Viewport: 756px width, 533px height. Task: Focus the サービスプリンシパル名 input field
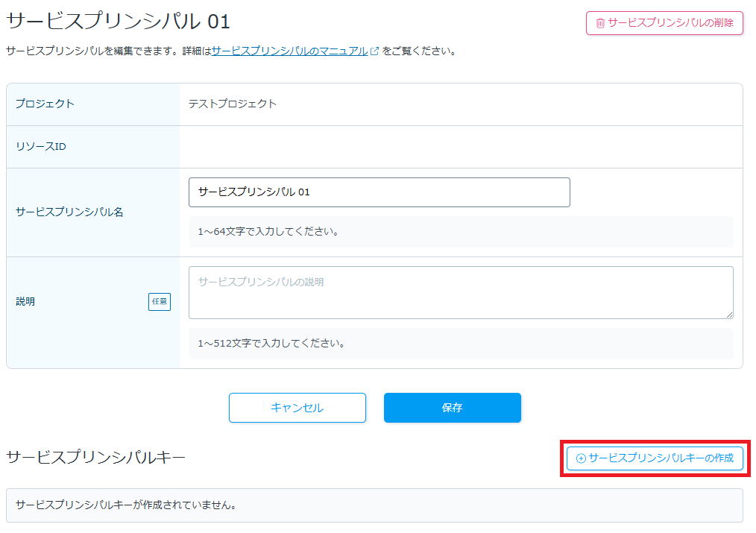tap(379, 192)
